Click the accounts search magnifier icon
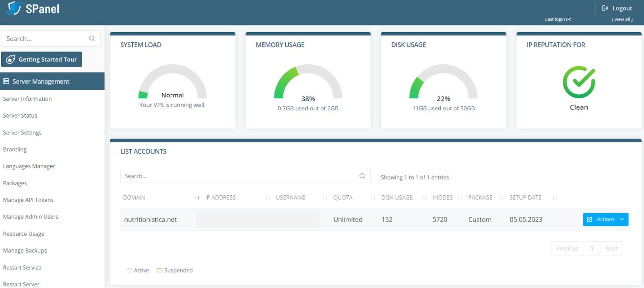 362,176
